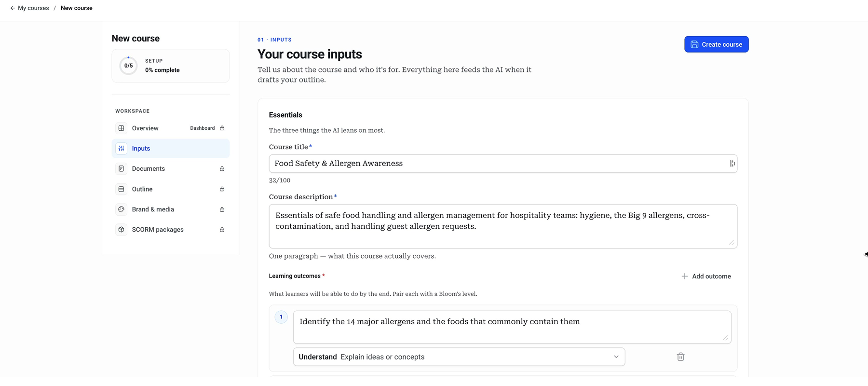The height and width of the screenshot is (386, 868).
Task: Click into the Course description text area
Action: coord(503,226)
